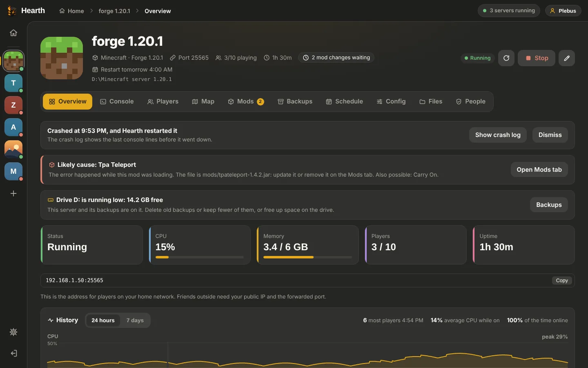Switch history to 7 days
This screenshot has width=588, height=368.
135,320
